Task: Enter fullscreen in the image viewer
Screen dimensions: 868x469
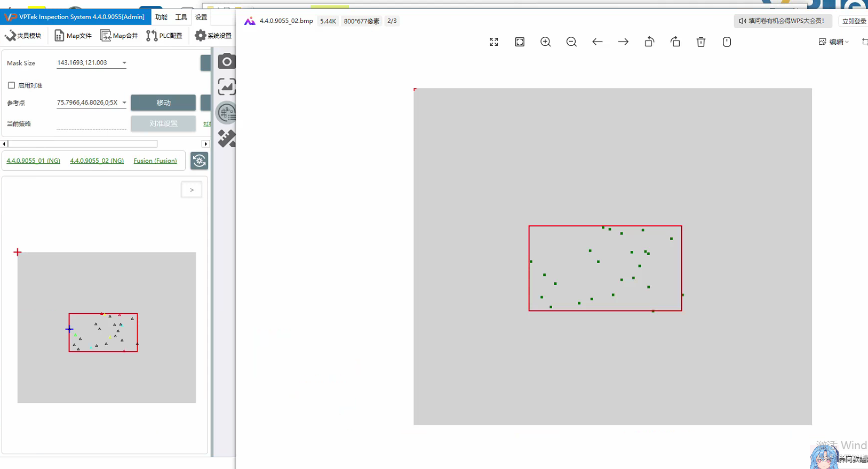Action: coord(494,42)
